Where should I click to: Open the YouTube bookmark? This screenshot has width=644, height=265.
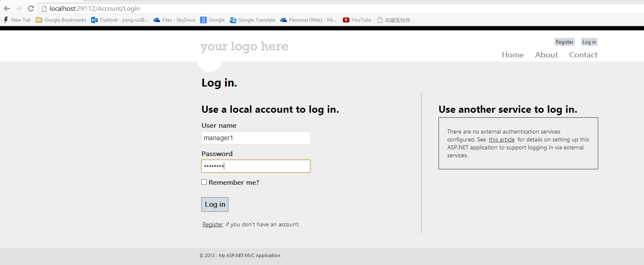coord(357,20)
